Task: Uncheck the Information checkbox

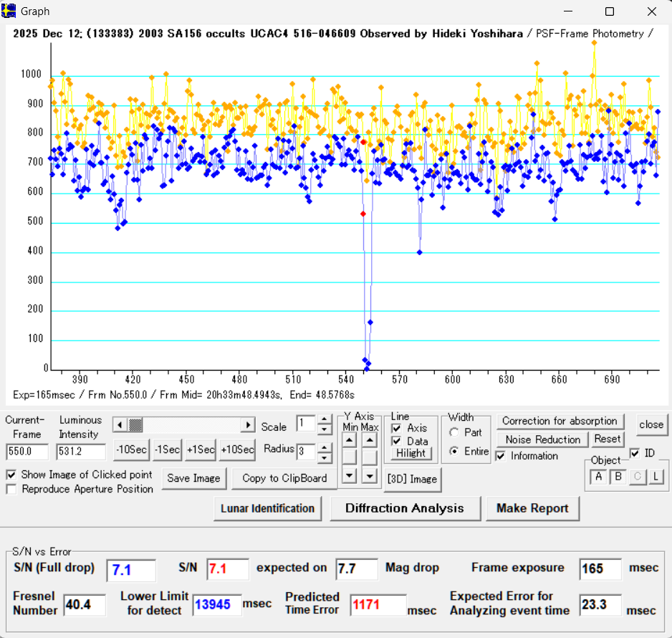Action: point(501,456)
